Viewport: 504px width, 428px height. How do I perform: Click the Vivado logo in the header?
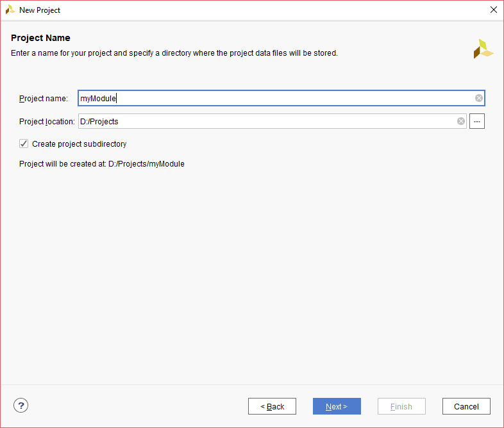pyautogui.click(x=483, y=49)
